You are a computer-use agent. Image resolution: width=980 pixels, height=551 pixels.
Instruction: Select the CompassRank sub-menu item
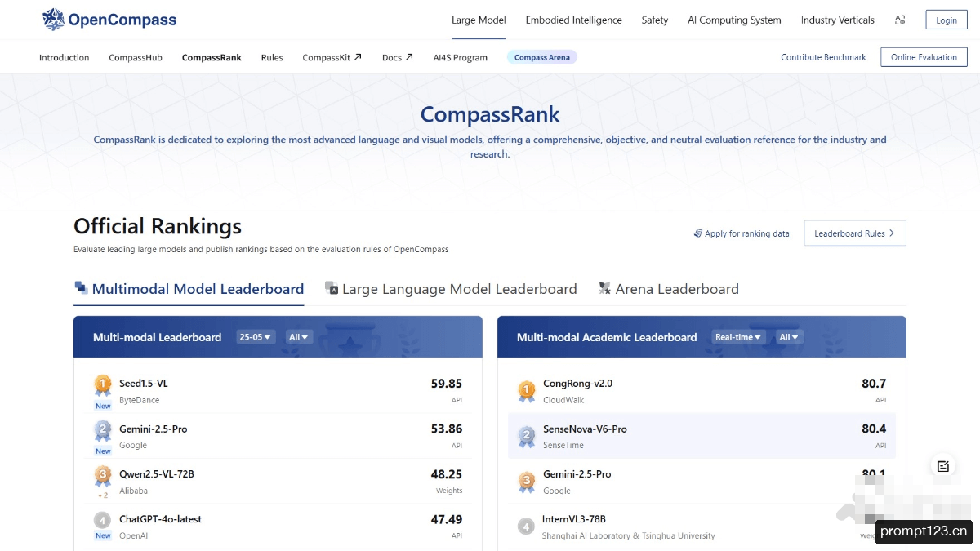point(212,57)
